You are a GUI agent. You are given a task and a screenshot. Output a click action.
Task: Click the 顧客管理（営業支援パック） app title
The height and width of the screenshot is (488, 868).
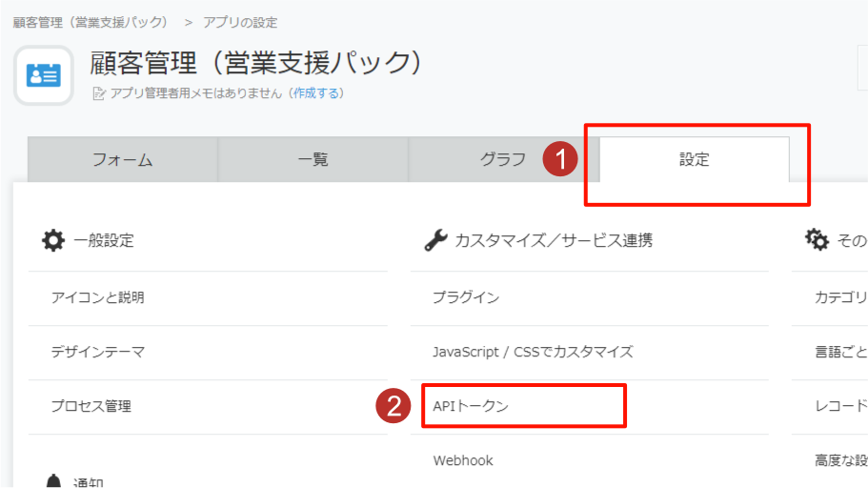255,63
